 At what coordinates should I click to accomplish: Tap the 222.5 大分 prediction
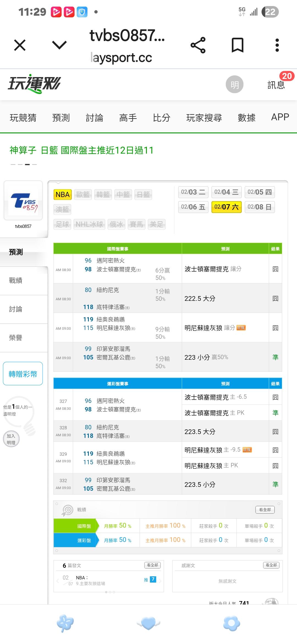point(200,298)
